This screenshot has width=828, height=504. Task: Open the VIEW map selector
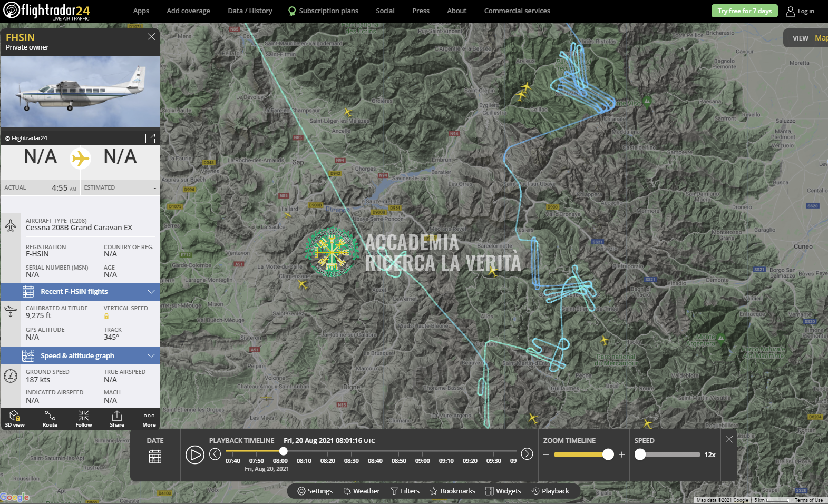(806, 38)
